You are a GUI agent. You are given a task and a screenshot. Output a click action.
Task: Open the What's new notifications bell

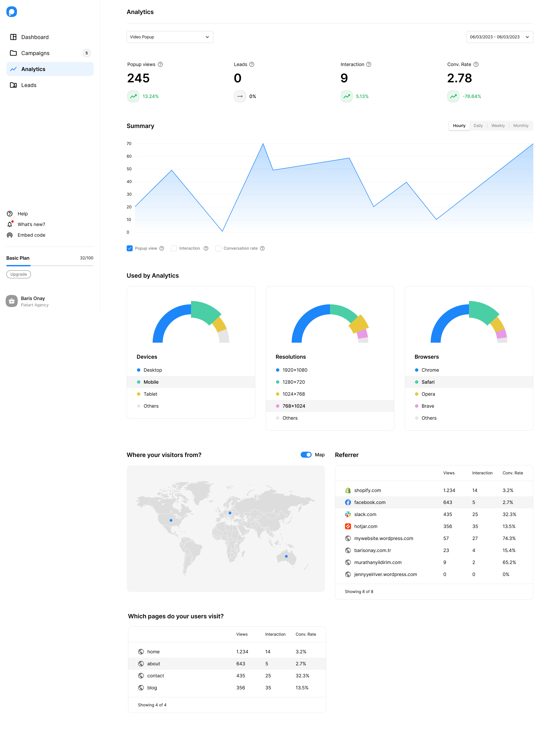tap(10, 224)
